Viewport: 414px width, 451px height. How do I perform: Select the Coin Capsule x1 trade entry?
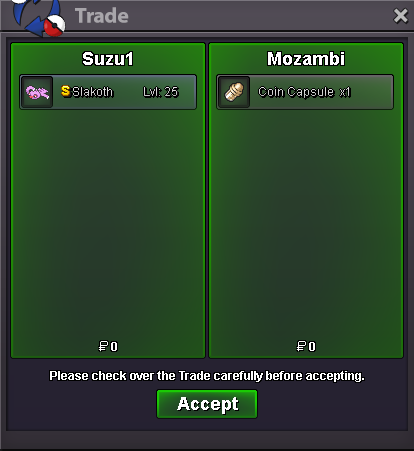(305, 92)
